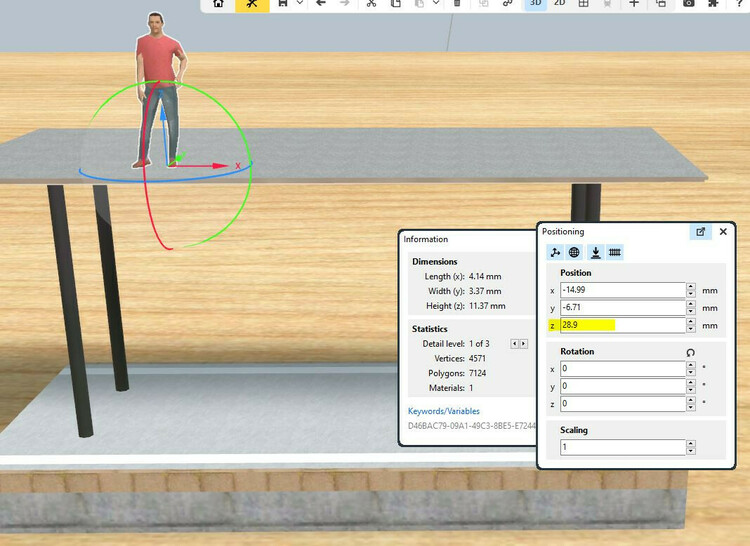The height and width of the screenshot is (546, 750).
Task: Cut the selected object with scissors icon
Action: (371, 3)
